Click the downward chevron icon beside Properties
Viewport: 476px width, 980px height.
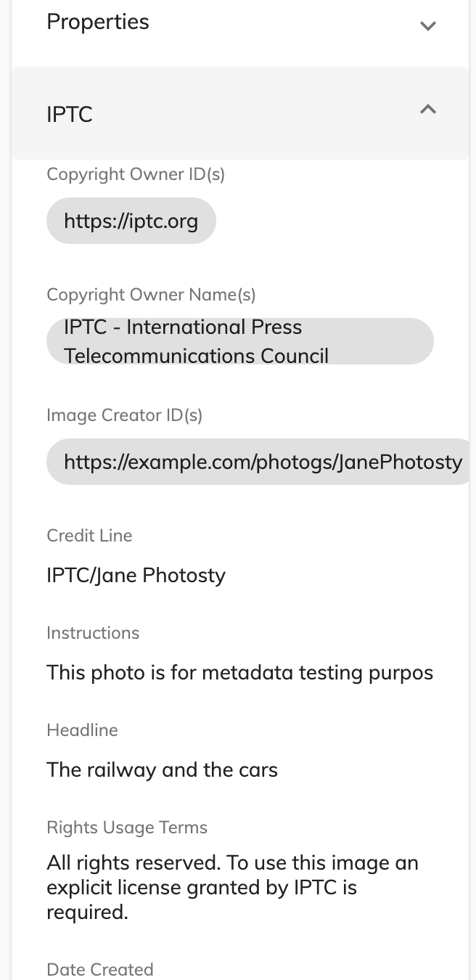coord(427,25)
